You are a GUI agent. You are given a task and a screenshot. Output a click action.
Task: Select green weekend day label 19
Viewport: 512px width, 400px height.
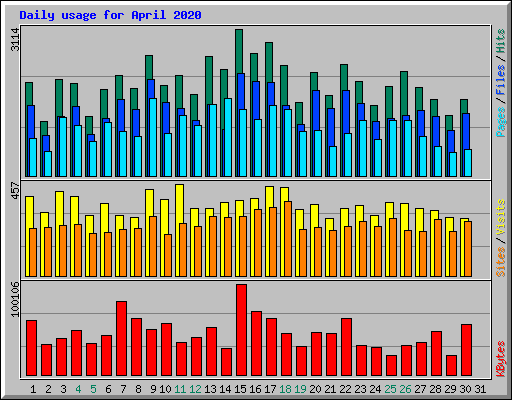(300, 389)
